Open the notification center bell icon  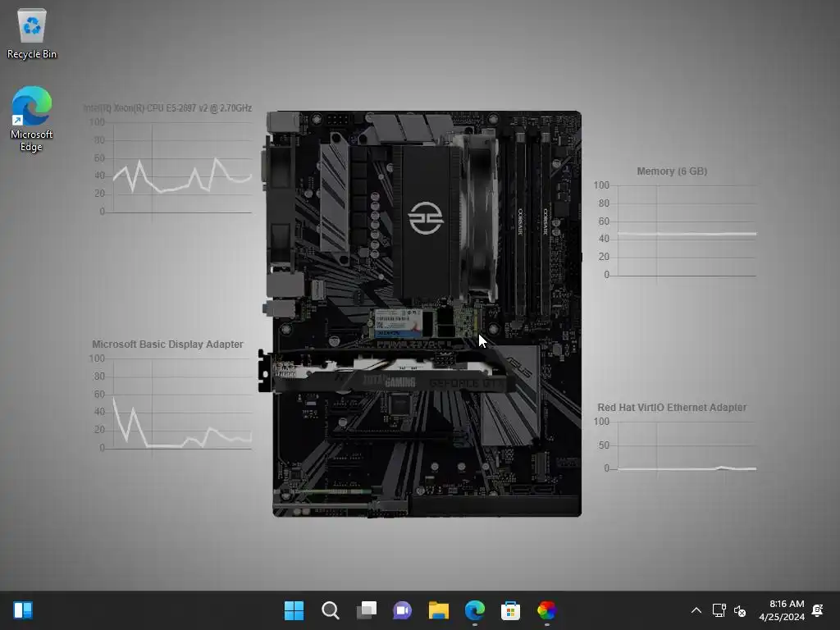click(x=818, y=610)
